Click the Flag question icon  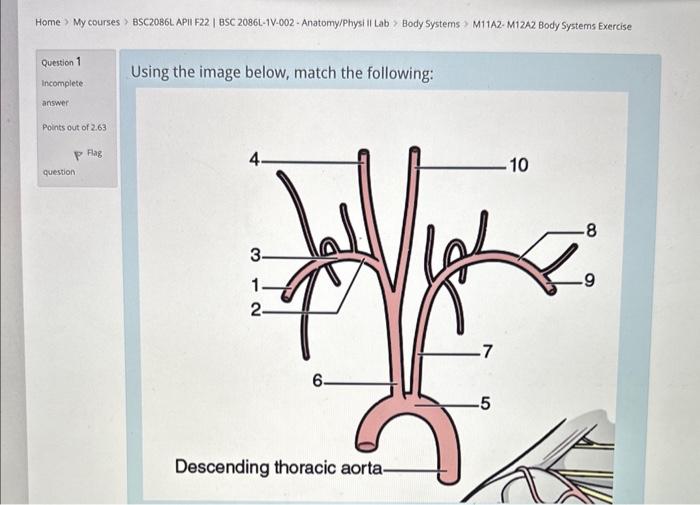coord(78,156)
